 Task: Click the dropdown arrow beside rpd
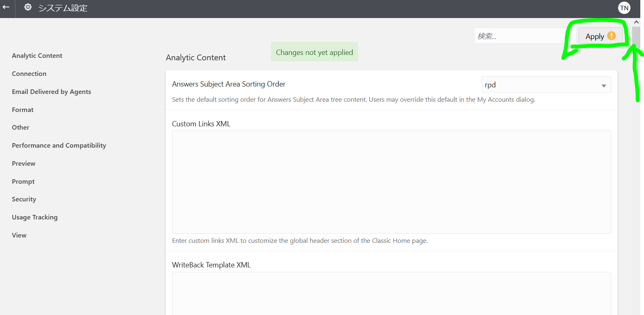coord(603,86)
